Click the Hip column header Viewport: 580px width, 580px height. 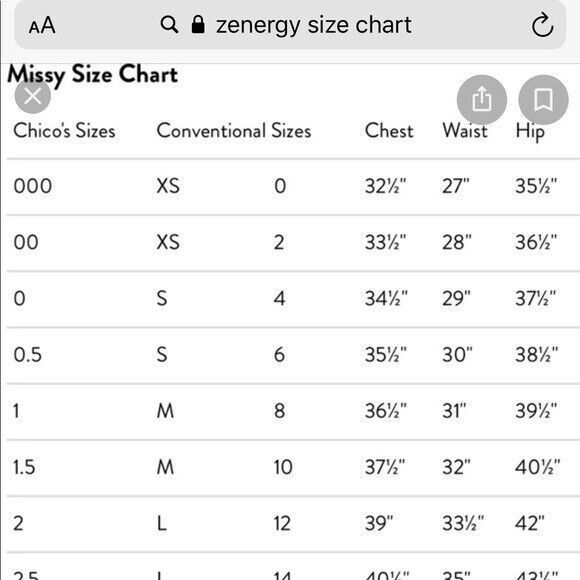point(530,132)
